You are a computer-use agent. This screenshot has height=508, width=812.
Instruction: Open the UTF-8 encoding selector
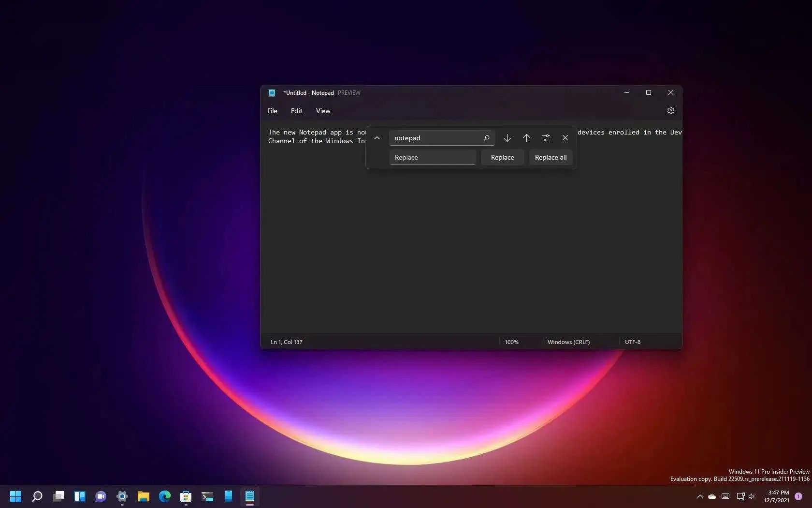pyautogui.click(x=633, y=342)
